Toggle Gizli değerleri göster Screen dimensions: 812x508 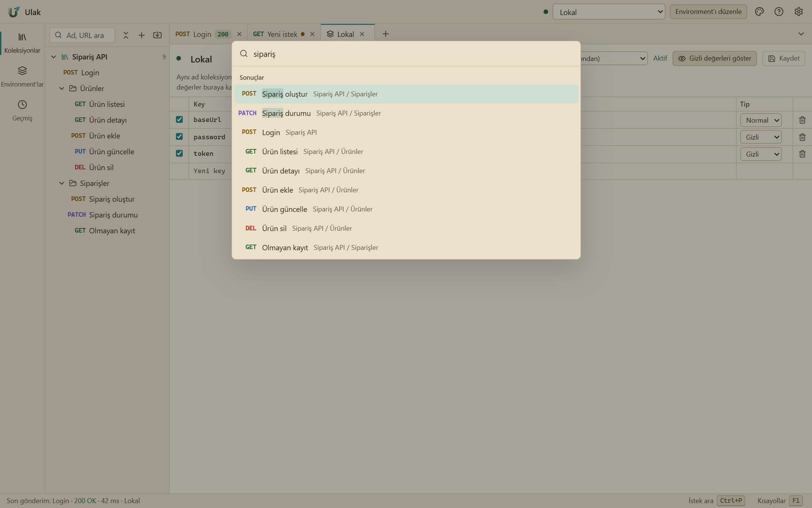[715, 58]
